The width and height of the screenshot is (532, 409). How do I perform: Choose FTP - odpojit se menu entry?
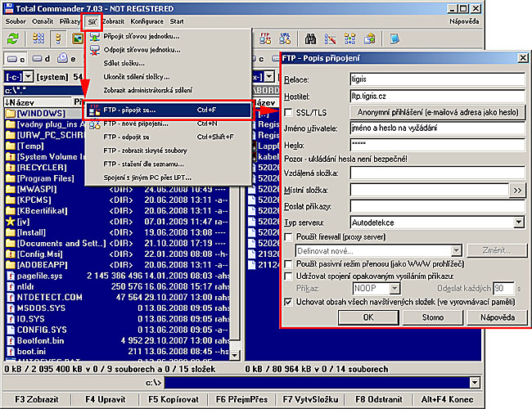(x=169, y=137)
